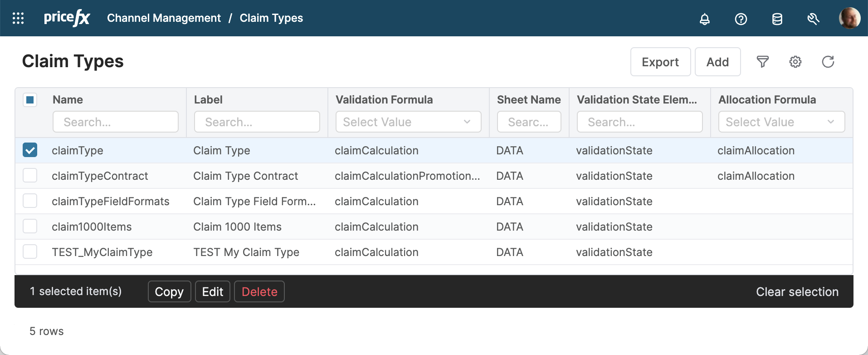Toggle the select-all header checkbox

tap(30, 100)
